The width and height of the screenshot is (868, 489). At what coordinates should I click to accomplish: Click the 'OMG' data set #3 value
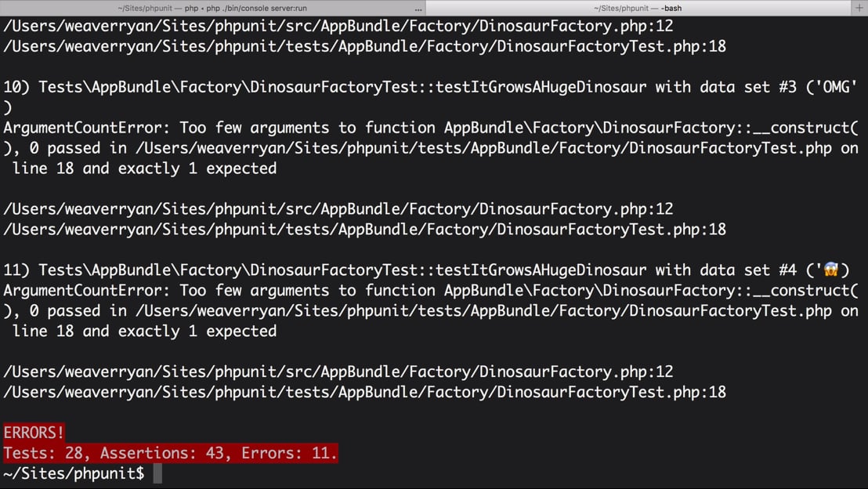click(832, 87)
